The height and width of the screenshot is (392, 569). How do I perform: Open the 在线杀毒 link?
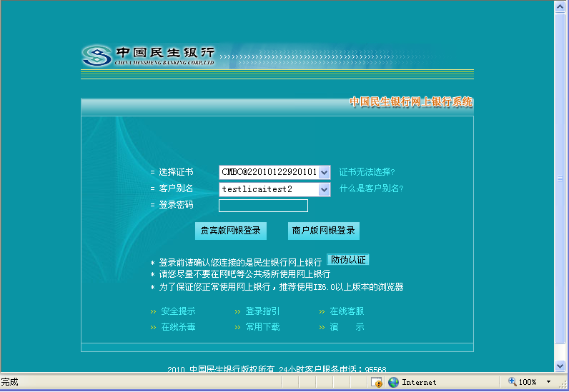(178, 327)
